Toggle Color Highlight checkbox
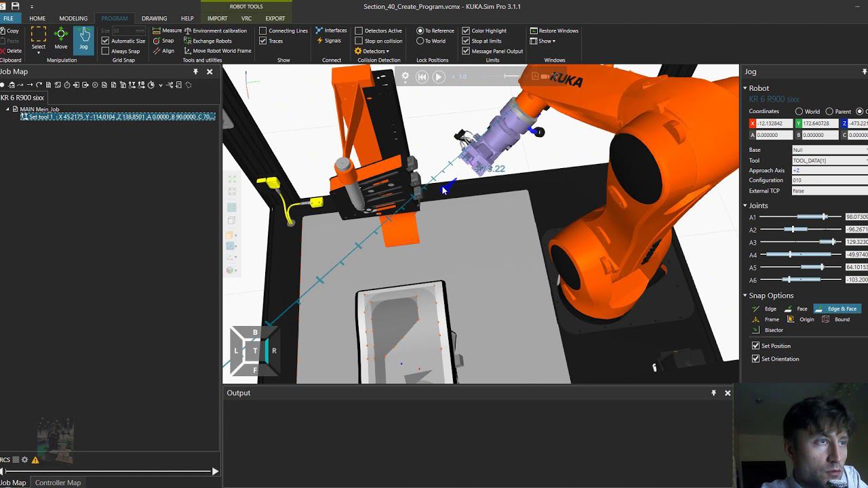This screenshot has height=488, width=868. [466, 30]
